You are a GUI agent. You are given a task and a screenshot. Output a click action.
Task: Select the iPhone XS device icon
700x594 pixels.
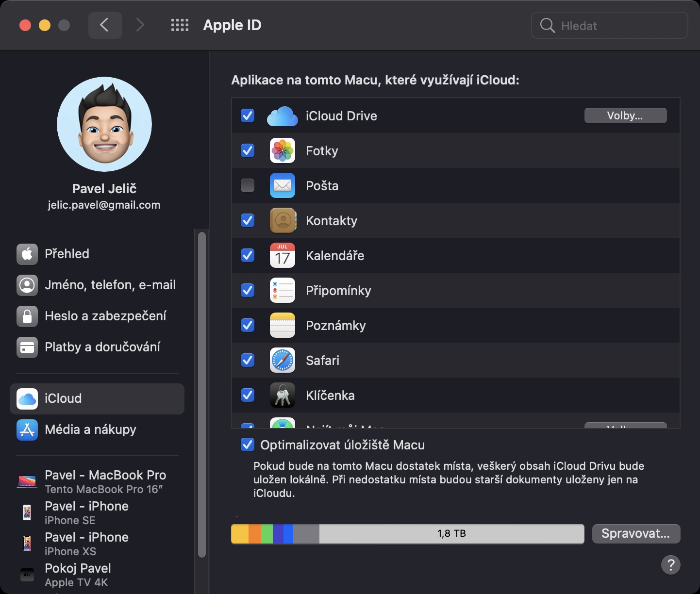27,544
